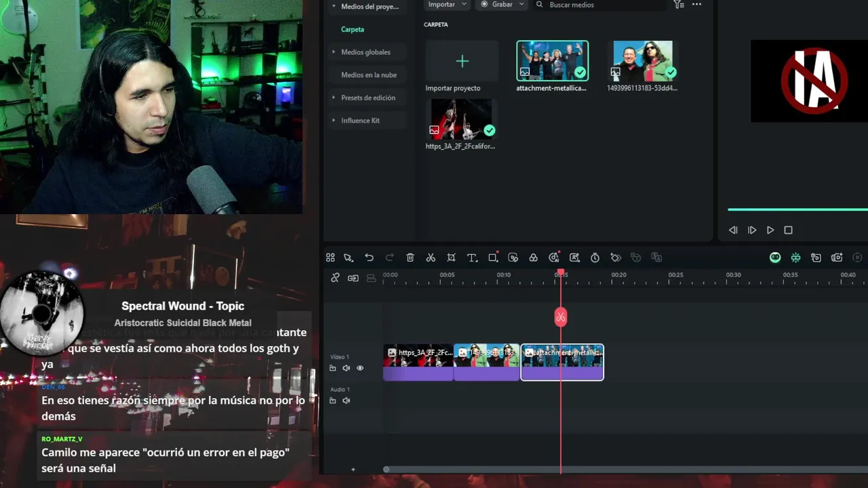This screenshot has height=488, width=868.
Task: Click the timeline horizontal scrollbar handle
Action: pyautogui.click(x=387, y=470)
